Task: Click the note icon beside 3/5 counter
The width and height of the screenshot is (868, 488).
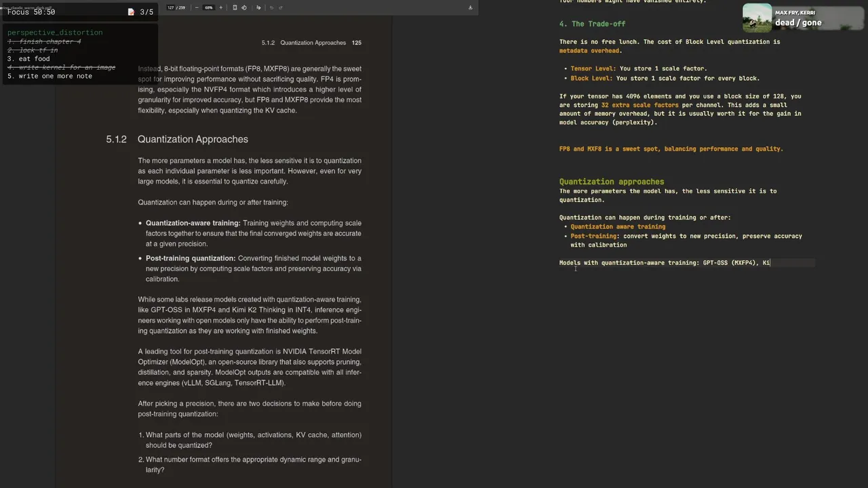Action: tap(132, 12)
